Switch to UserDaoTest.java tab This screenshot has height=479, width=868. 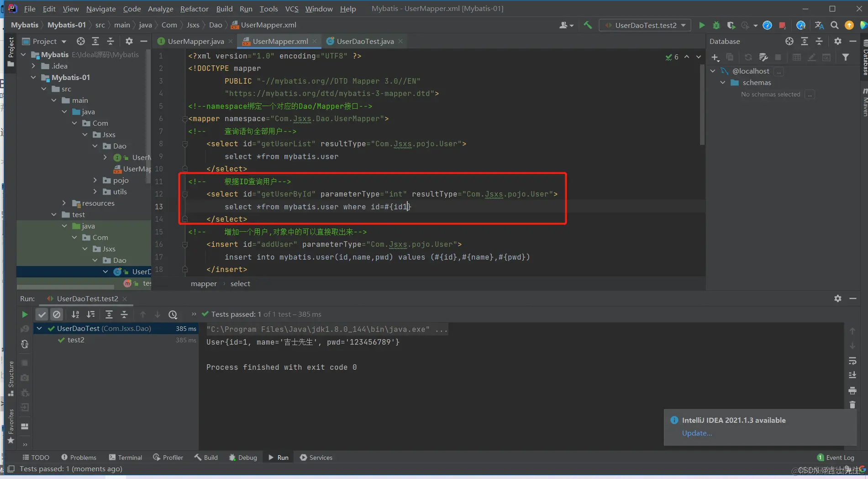click(x=365, y=41)
